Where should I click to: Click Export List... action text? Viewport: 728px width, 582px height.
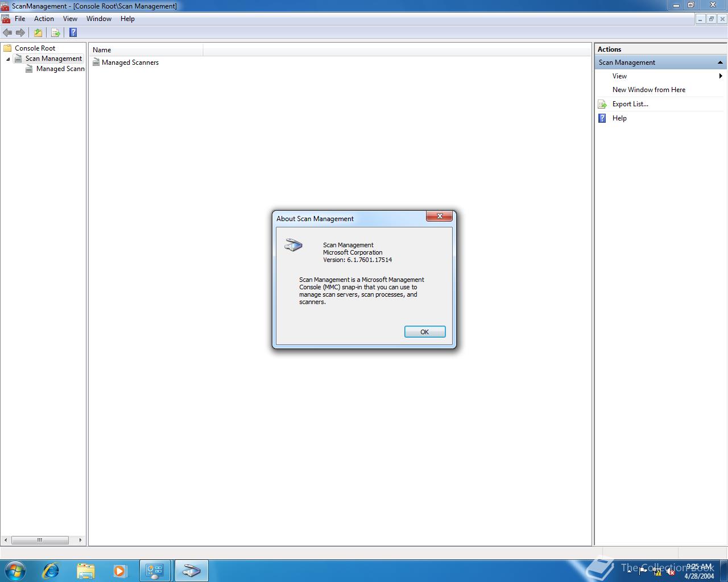click(x=630, y=104)
